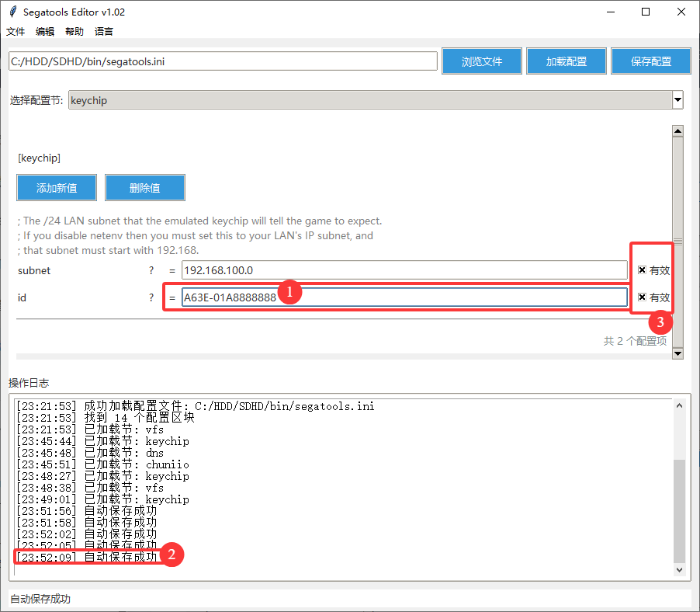The width and height of the screenshot is (700, 612).
Task: Click the 操作日志 scrollbar thumb
Action: 679,511
